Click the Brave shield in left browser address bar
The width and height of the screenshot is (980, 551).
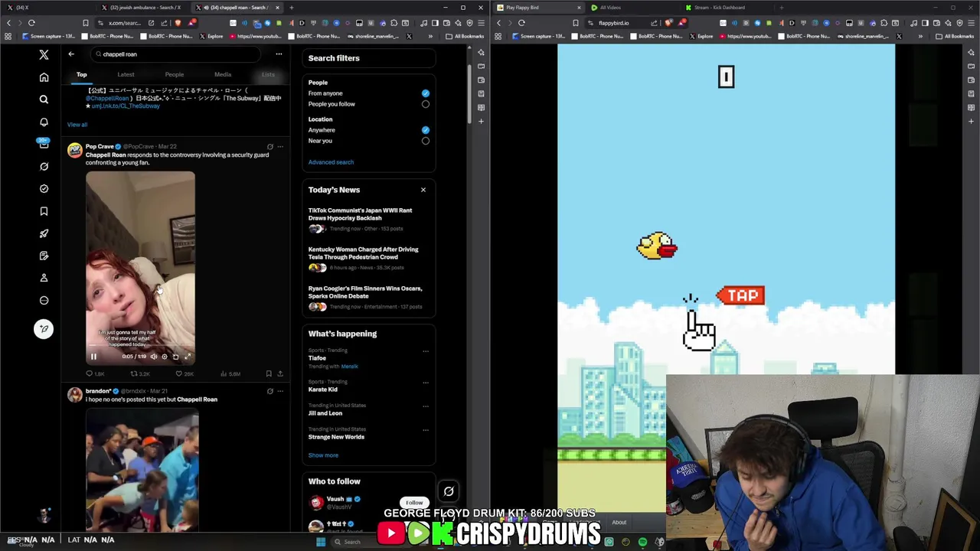177,23
